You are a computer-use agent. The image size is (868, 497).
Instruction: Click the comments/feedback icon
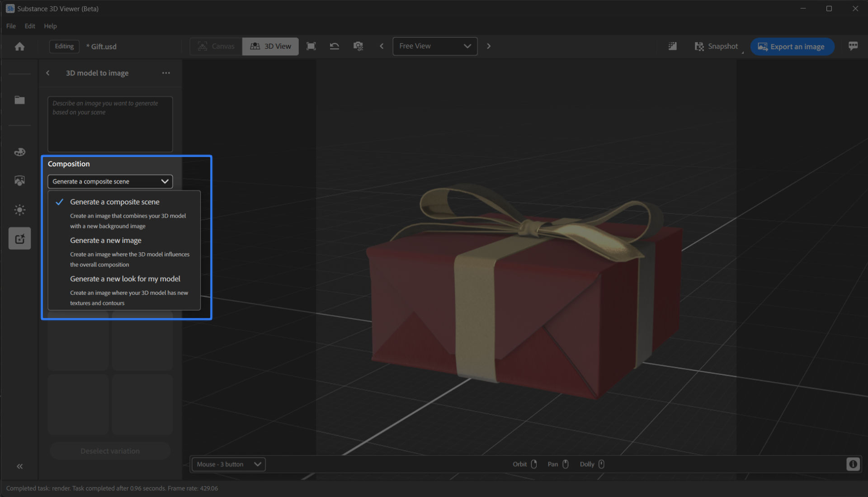853,46
